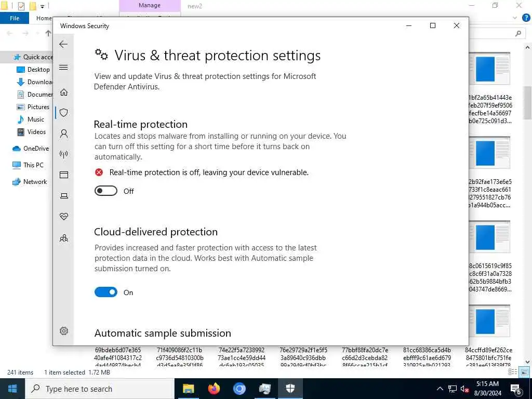
Task: Click the Explorer forward navigation arrow
Action: coord(25,33)
